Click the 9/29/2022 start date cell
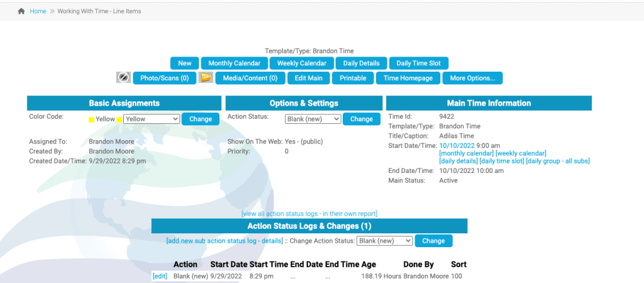The height and width of the screenshot is (283, 644). pos(226,276)
